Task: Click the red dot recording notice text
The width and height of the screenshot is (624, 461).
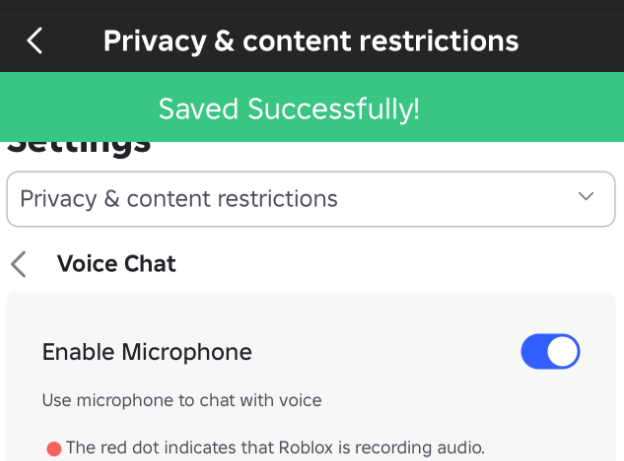Action: click(x=275, y=447)
